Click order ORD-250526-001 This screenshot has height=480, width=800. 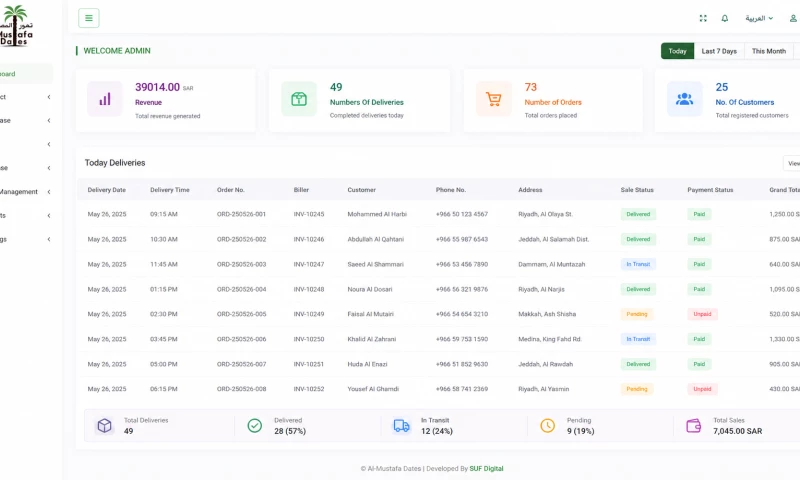[241, 214]
